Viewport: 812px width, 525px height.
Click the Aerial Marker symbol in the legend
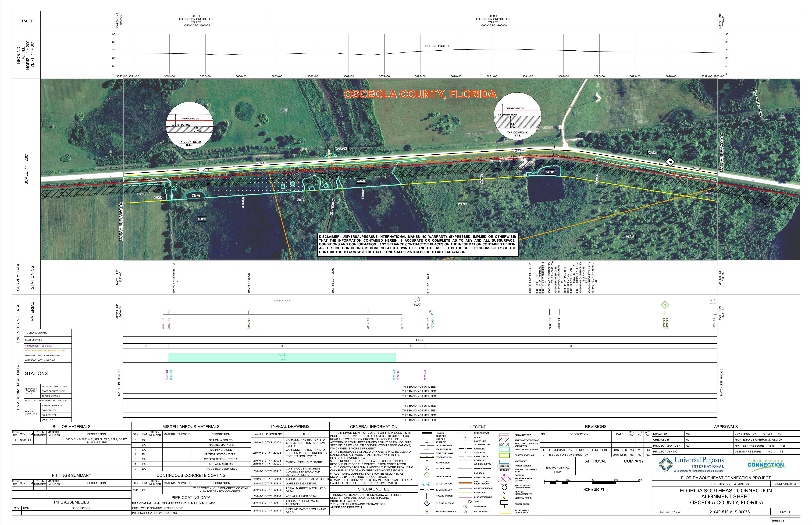click(427, 475)
